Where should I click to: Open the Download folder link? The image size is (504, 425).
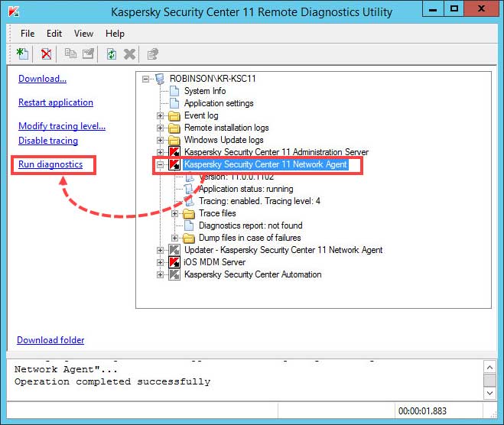[x=50, y=340]
